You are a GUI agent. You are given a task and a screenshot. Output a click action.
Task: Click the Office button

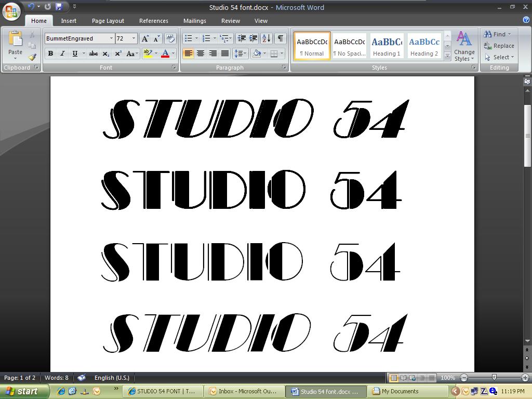11,11
